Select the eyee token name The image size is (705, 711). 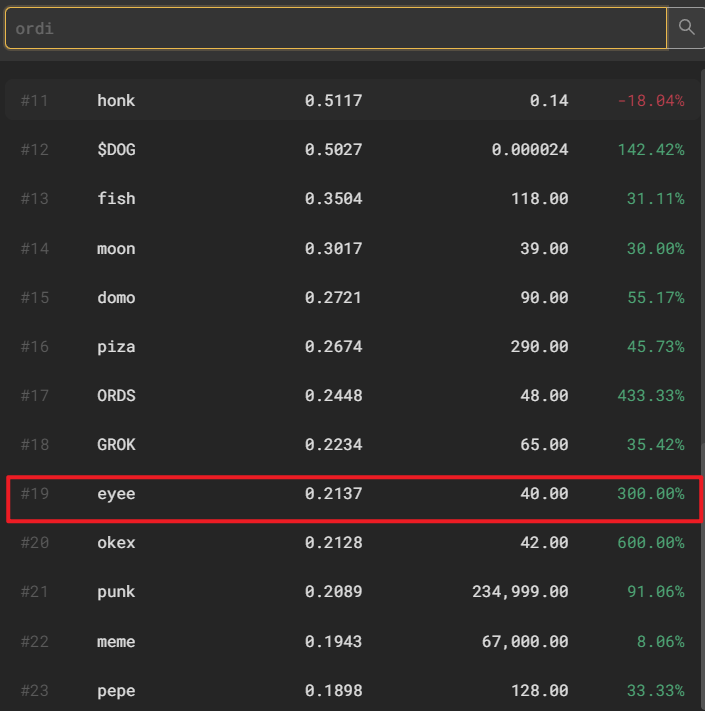116,494
